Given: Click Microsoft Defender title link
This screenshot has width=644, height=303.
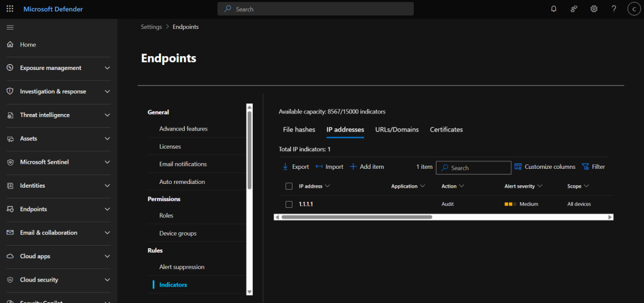Looking at the screenshot, I should coord(53,9).
